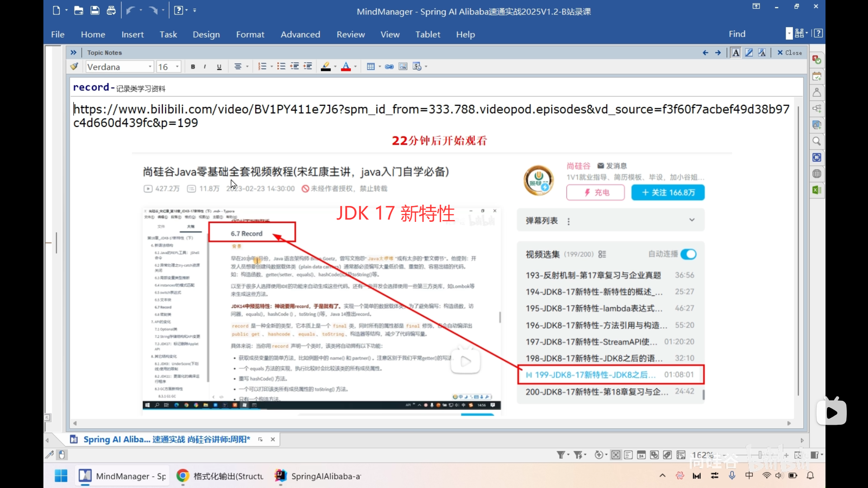Apply italic formatting to note text
This screenshot has height=488, width=868.
[x=204, y=66]
